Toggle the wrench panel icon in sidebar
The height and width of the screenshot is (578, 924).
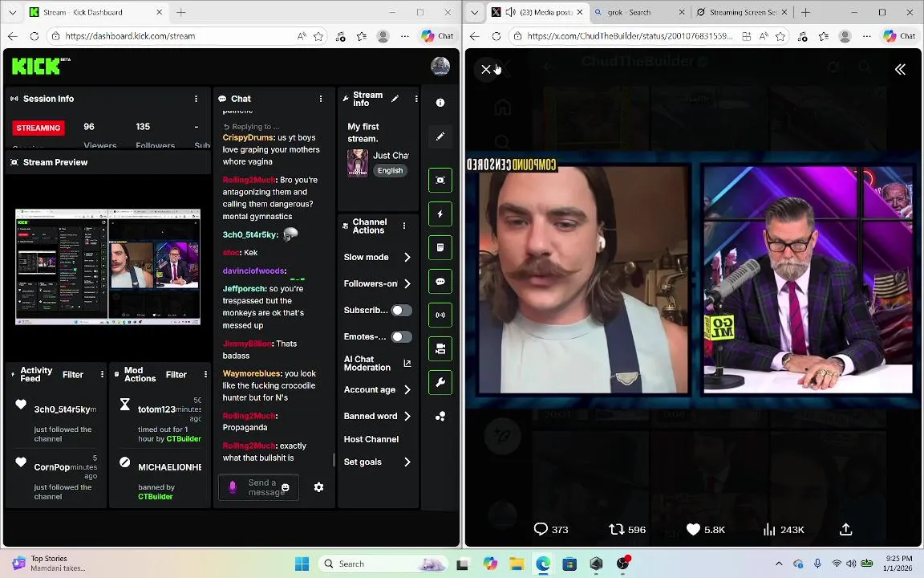click(440, 382)
